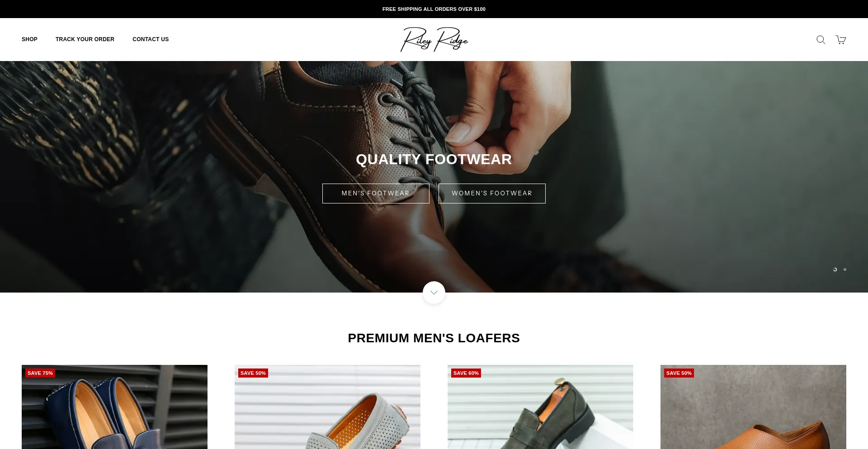This screenshot has width=868, height=449.
Task: Select the first slideshow dot indicator
Action: [835, 269]
